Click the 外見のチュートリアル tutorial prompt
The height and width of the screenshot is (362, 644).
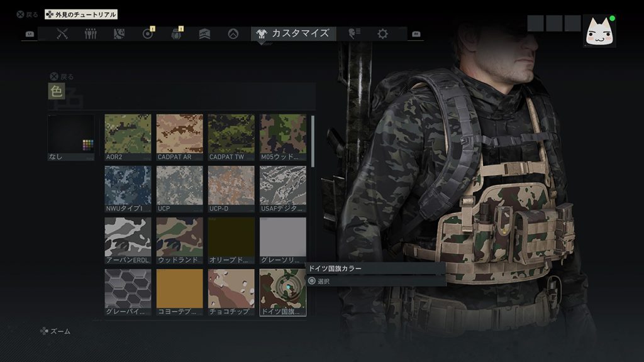80,14
